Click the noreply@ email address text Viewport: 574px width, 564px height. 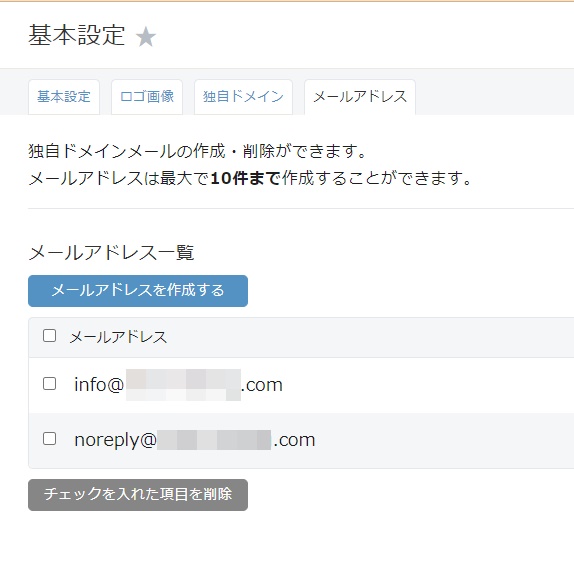194,440
